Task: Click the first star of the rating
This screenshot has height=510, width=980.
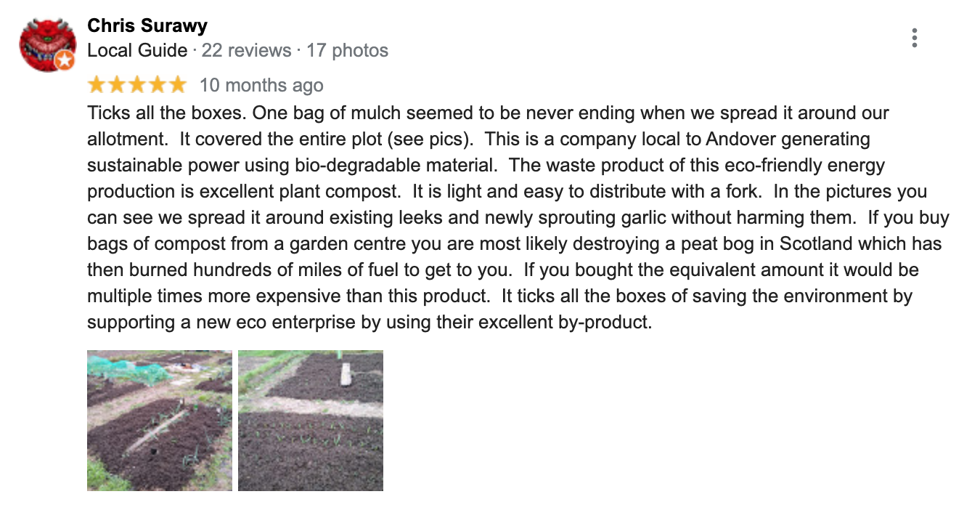Action: pyautogui.click(x=97, y=86)
